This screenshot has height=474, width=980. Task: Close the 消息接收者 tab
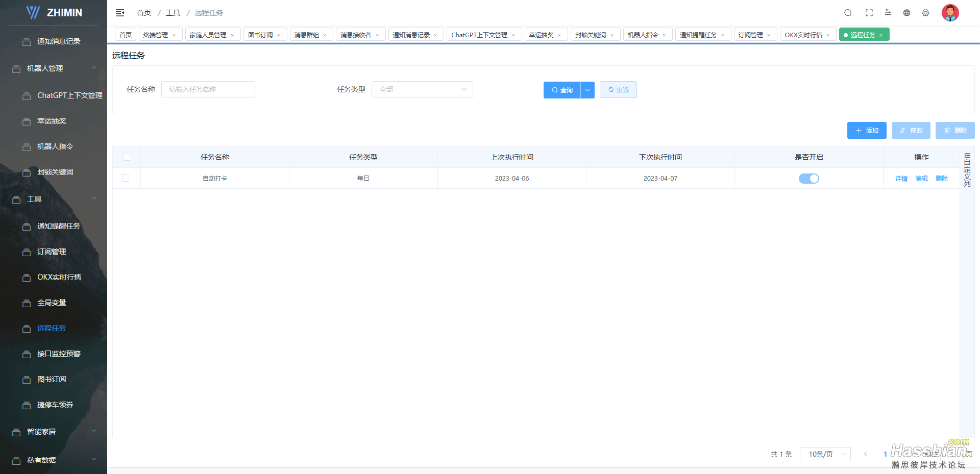pos(377,35)
